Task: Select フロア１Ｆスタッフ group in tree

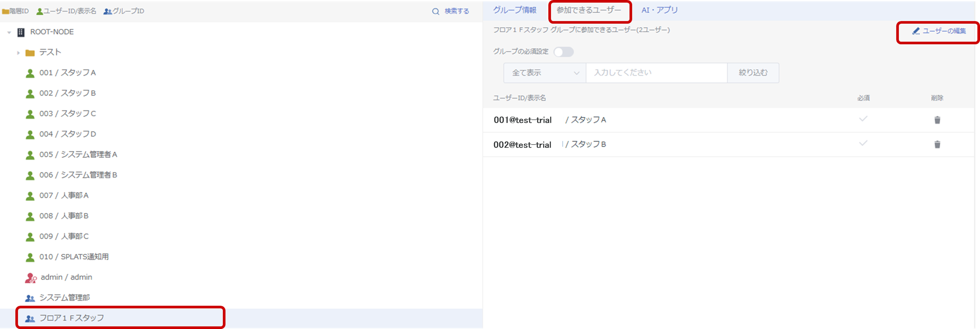Action: (71, 318)
